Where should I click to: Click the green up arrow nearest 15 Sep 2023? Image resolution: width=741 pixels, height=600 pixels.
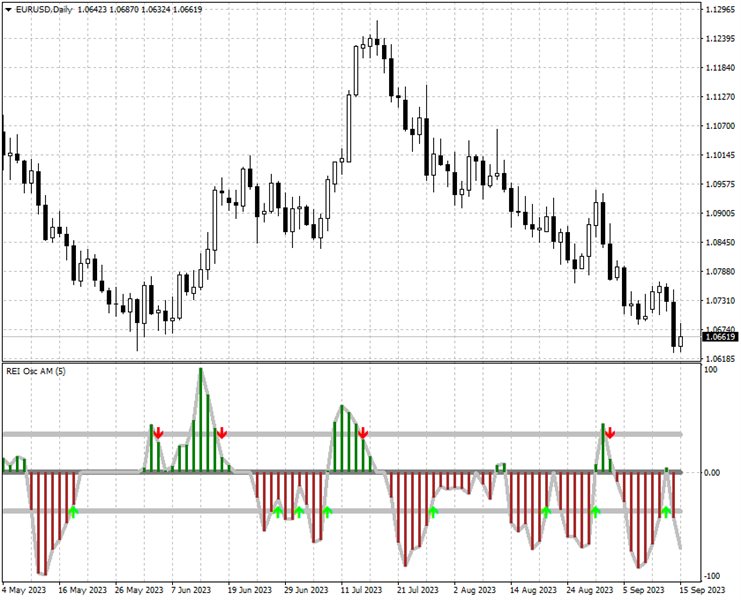(666, 512)
